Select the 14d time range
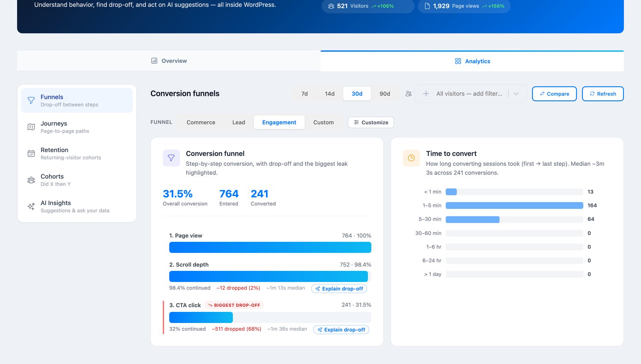Viewport: 641px width, 364px height. click(x=329, y=94)
